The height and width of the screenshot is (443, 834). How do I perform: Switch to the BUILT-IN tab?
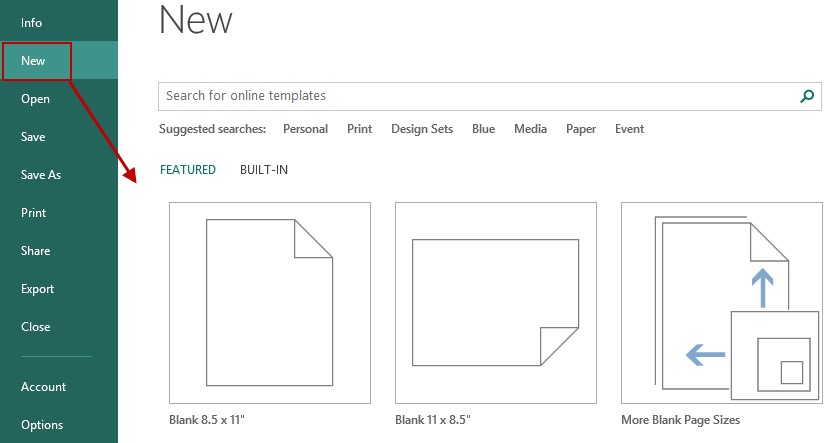click(264, 170)
